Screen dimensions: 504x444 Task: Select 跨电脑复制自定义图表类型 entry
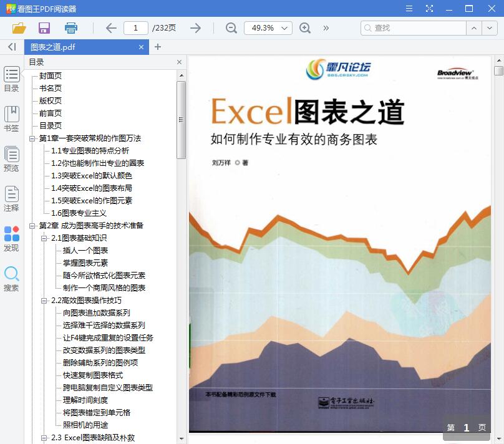pos(108,388)
